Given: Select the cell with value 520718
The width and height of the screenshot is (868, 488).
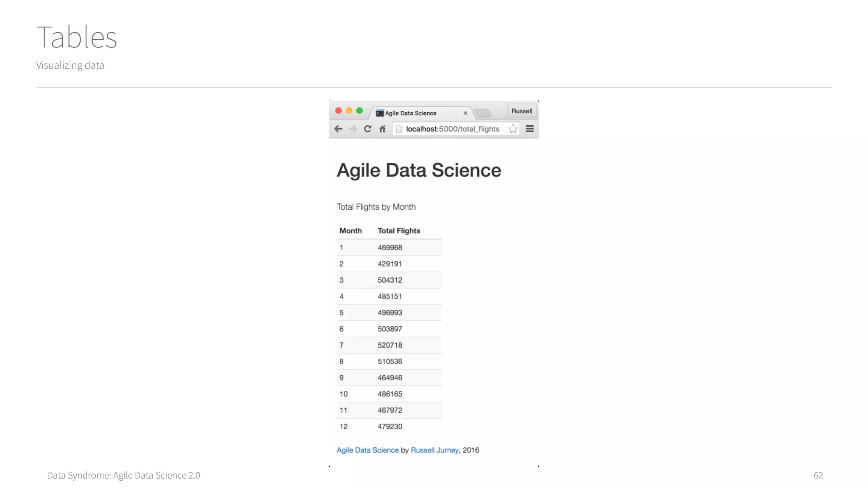Looking at the screenshot, I should (390, 345).
